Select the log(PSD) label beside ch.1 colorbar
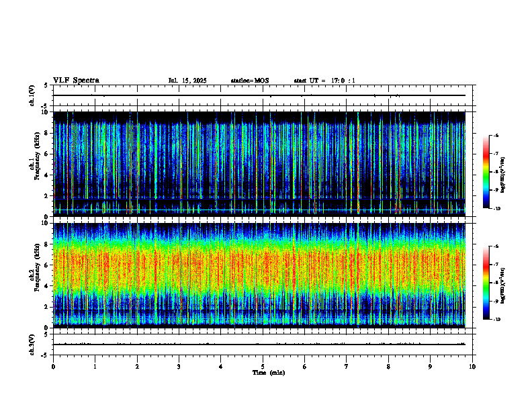The height and width of the screenshot is (411, 532). coord(503,175)
